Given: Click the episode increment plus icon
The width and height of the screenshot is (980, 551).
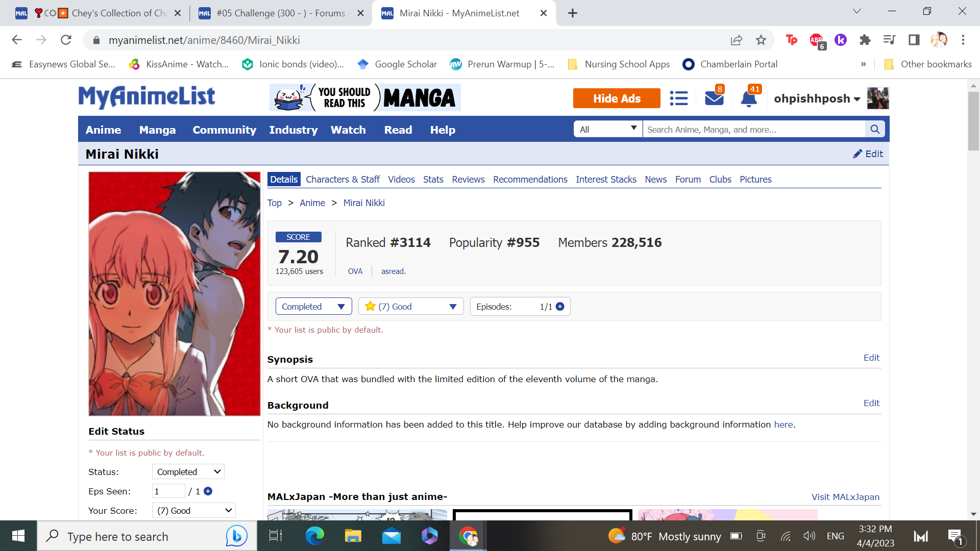Looking at the screenshot, I should (560, 307).
